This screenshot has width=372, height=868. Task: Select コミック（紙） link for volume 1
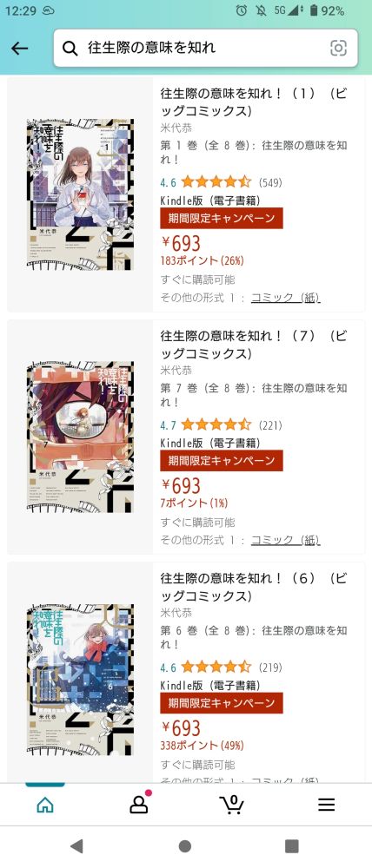(285, 298)
